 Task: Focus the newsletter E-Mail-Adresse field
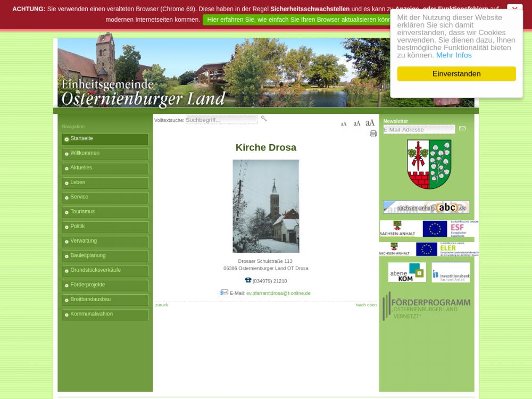(x=419, y=129)
